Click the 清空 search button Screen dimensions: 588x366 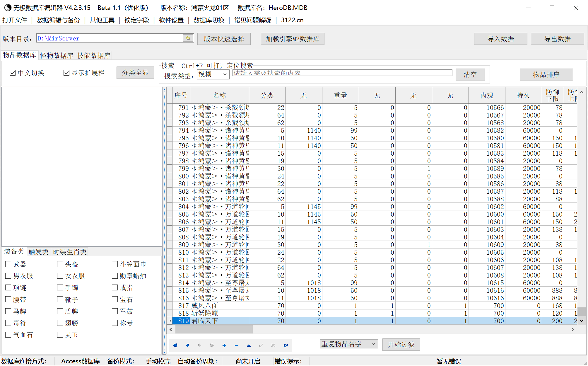(470, 74)
